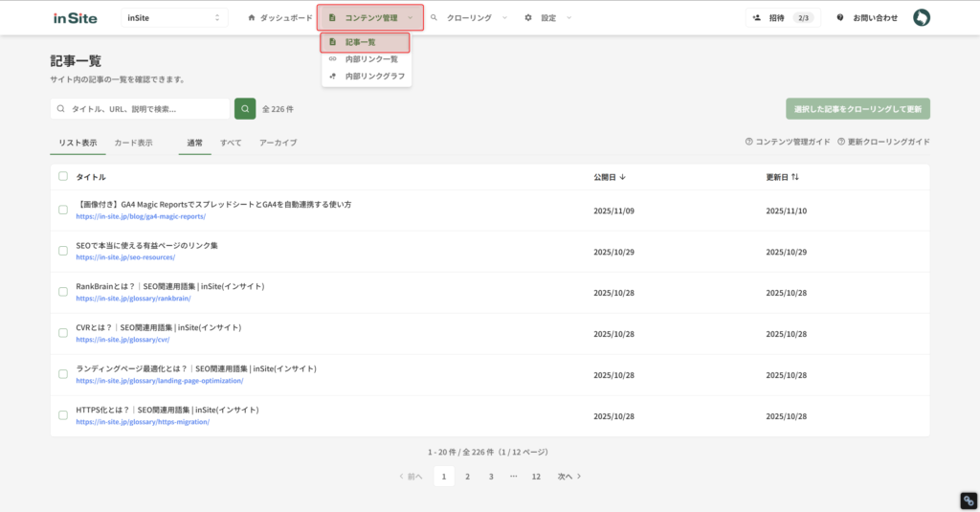Click the pagination ellipsis
This screenshot has height=512, width=980.
(513, 477)
